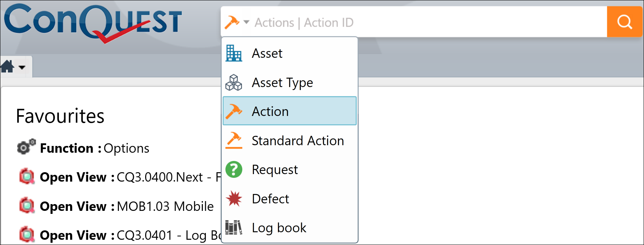Open search type dropdown arrow
Screen dimensions: 644x245
point(246,22)
